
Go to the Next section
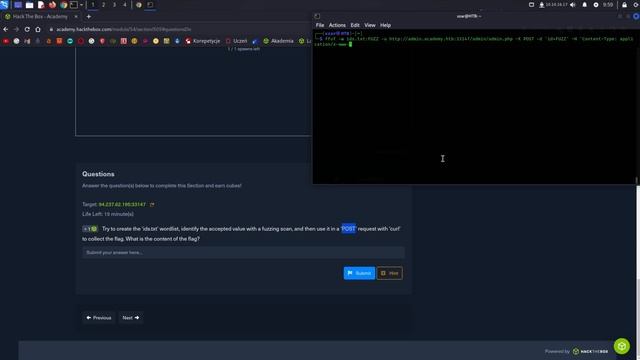click(131, 318)
